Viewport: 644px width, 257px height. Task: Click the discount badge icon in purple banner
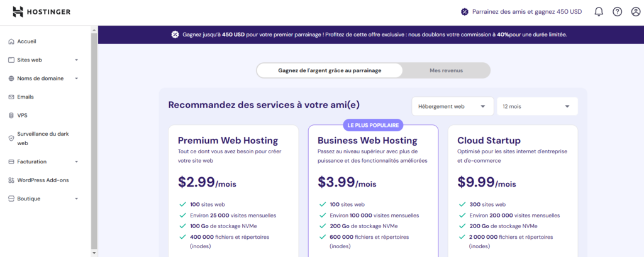coord(175,35)
